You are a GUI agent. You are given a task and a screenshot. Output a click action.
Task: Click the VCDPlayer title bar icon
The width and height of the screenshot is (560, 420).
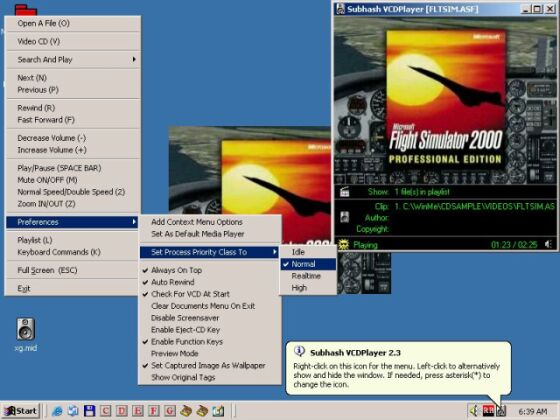pos(341,9)
